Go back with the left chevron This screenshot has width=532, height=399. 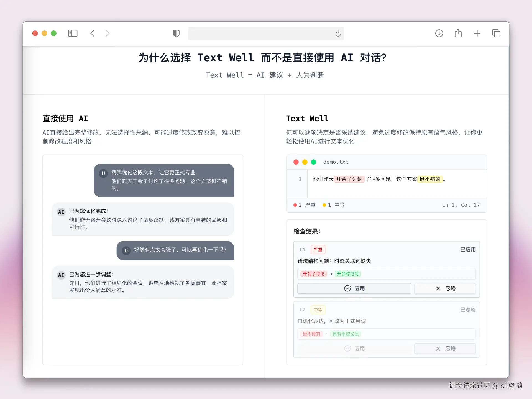tap(93, 34)
